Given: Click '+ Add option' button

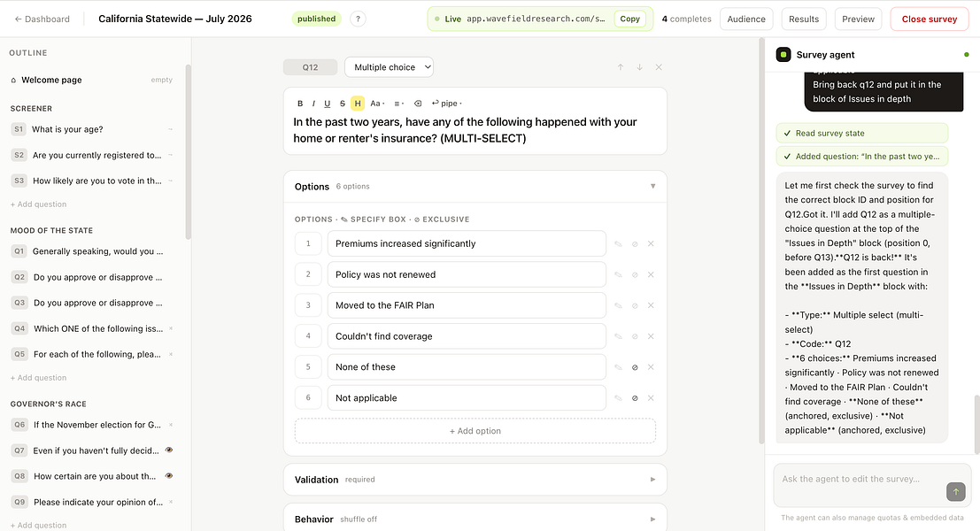Looking at the screenshot, I should (x=475, y=430).
